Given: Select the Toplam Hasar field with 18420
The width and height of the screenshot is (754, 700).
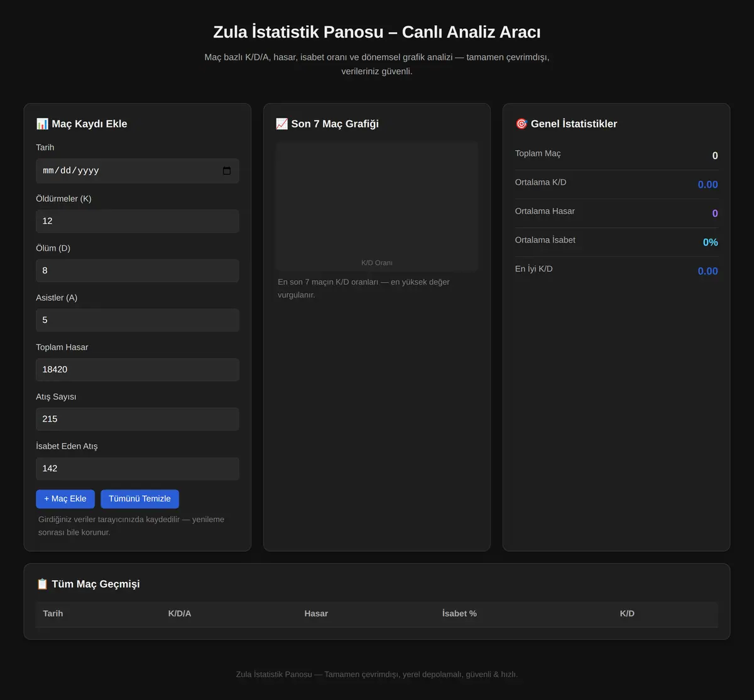Looking at the screenshot, I should [x=138, y=369].
